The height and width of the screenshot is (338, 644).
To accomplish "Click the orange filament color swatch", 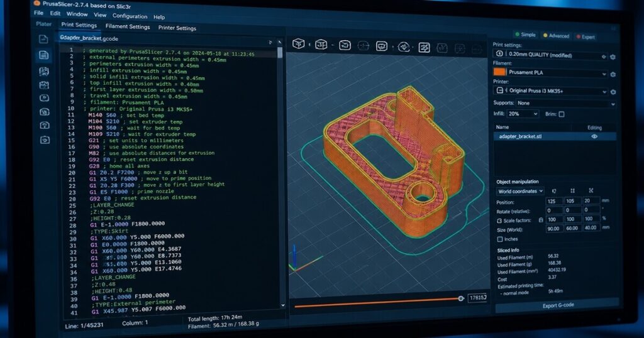I will pyautogui.click(x=499, y=72).
